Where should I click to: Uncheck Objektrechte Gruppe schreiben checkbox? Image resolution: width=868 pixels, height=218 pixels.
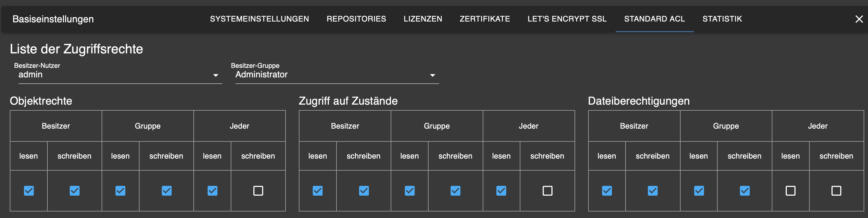point(166,191)
